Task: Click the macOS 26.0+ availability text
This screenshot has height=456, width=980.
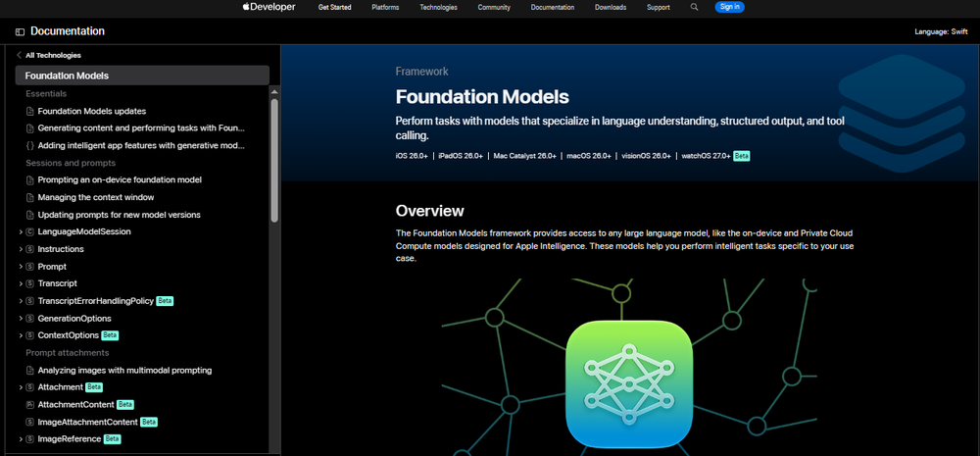Action: (589, 156)
